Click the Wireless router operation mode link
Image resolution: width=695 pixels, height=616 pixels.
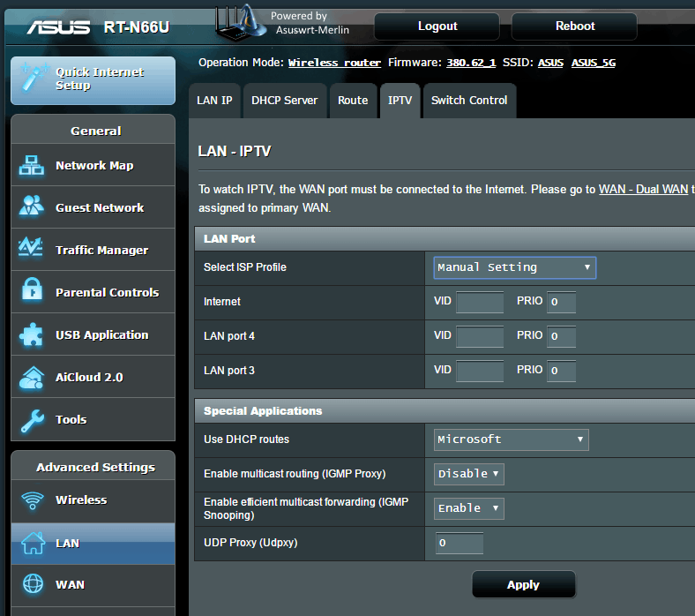[x=334, y=63]
